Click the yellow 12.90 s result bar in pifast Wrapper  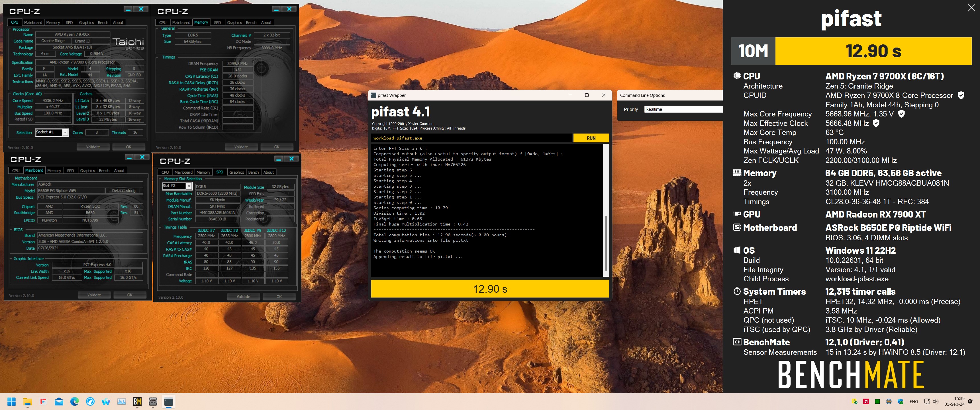[490, 289]
